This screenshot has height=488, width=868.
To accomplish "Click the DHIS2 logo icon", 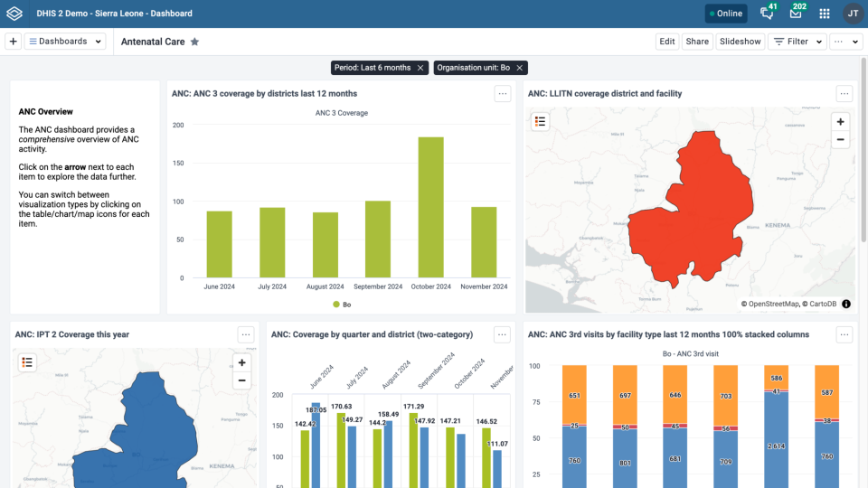I will click(14, 14).
